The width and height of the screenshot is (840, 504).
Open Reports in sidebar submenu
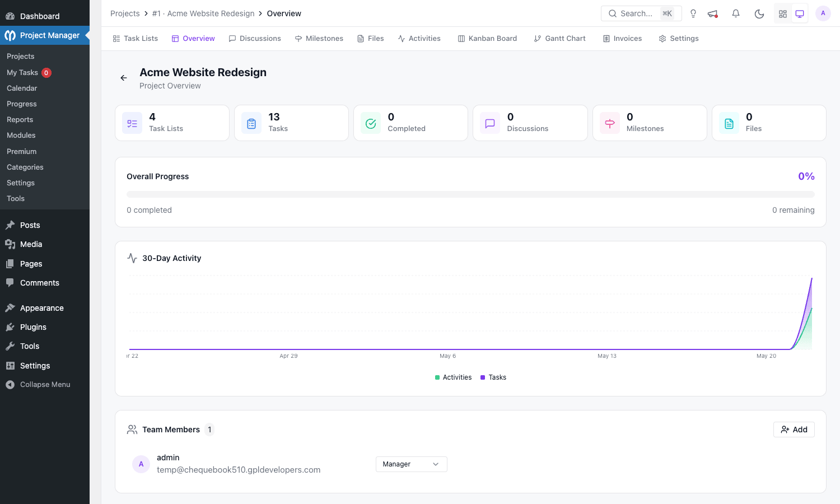click(x=45, y=120)
